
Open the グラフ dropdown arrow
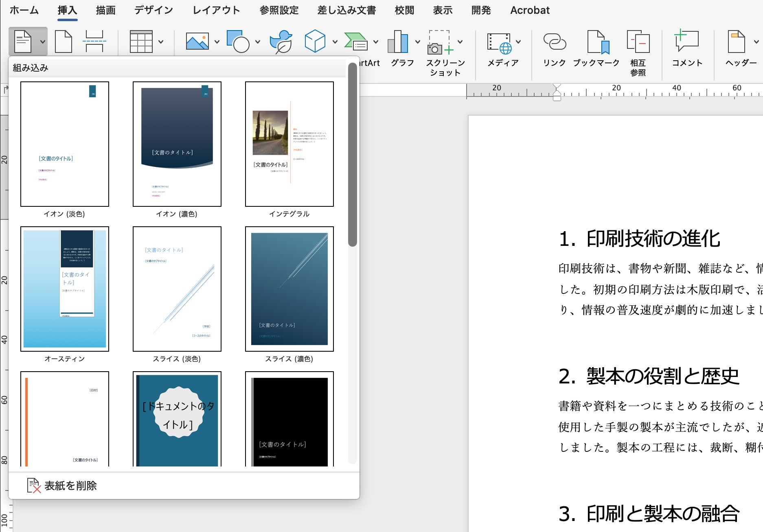[x=418, y=42]
